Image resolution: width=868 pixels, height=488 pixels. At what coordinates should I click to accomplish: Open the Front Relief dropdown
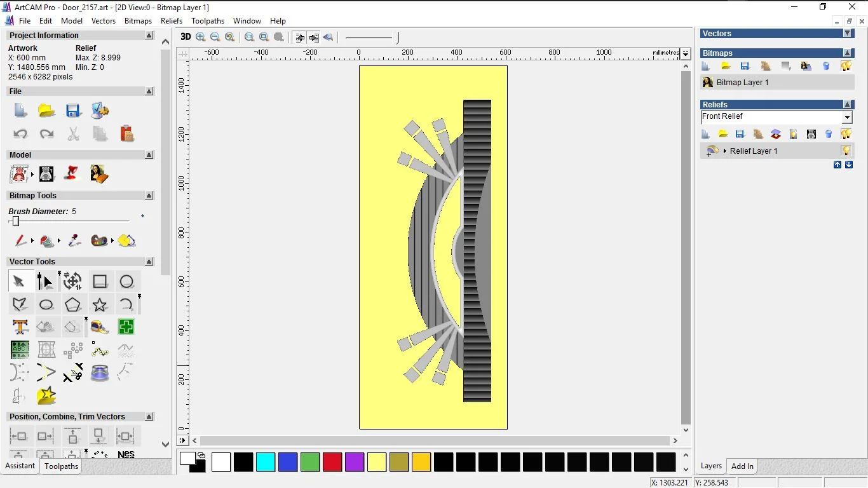847,118
